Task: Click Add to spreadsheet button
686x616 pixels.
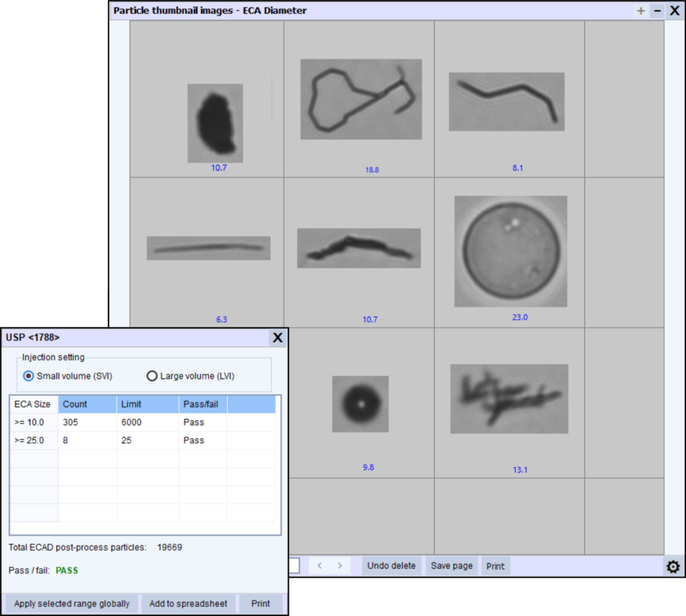Action: click(x=188, y=603)
